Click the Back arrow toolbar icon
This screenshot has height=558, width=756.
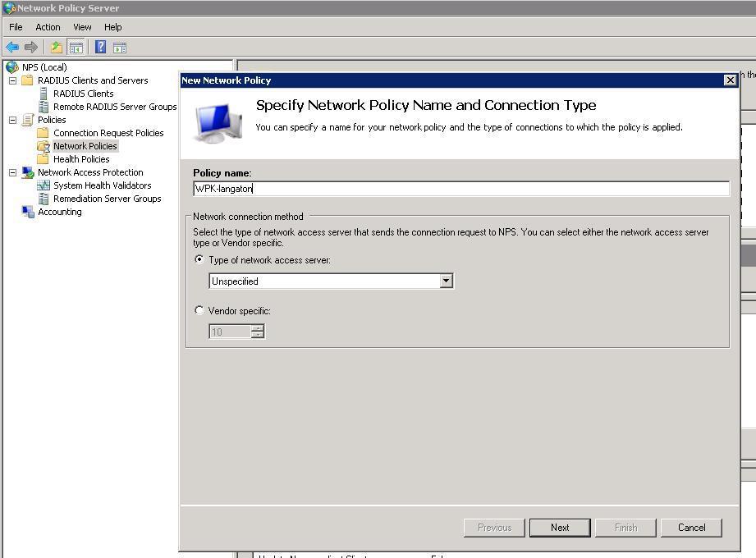[x=12, y=48]
